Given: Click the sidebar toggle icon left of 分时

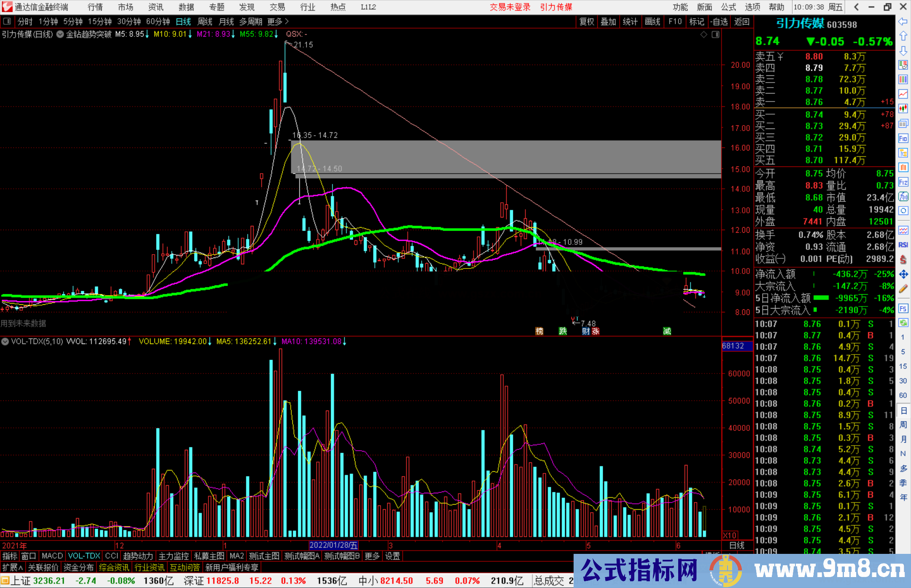Looking at the screenshot, I should tap(7, 21).
